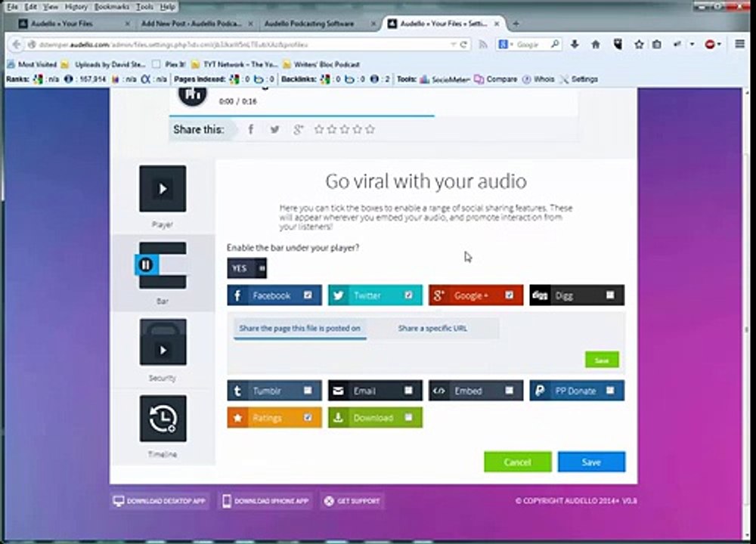Share via Twitter icon in preview bar

click(275, 129)
